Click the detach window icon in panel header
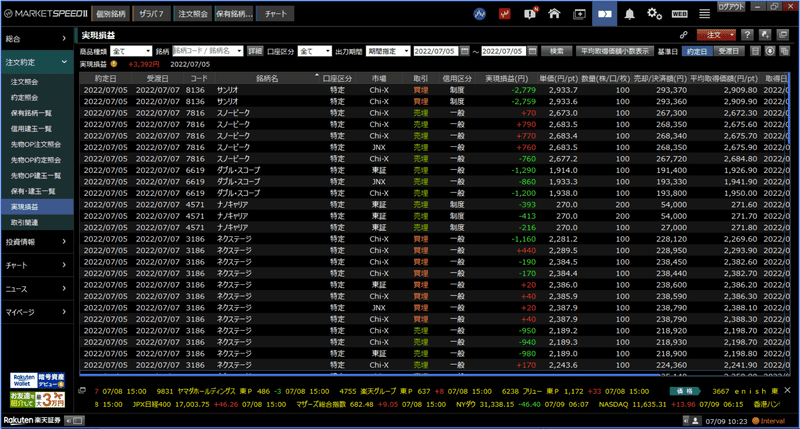This screenshot has height=429, width=800. (783, 35)
